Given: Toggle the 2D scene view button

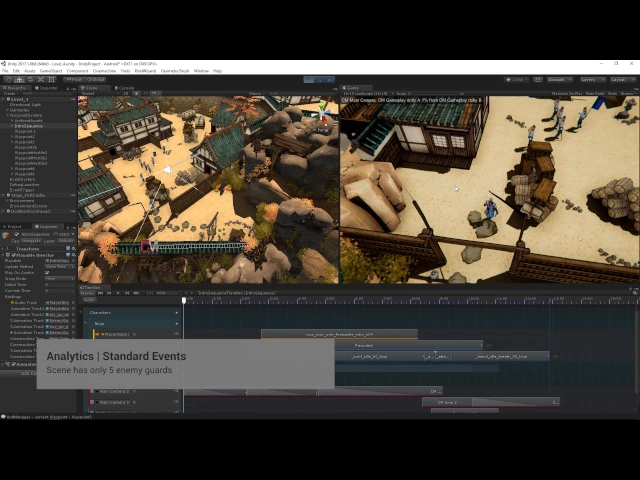Looking at the screenshot, I should [126, 93].
